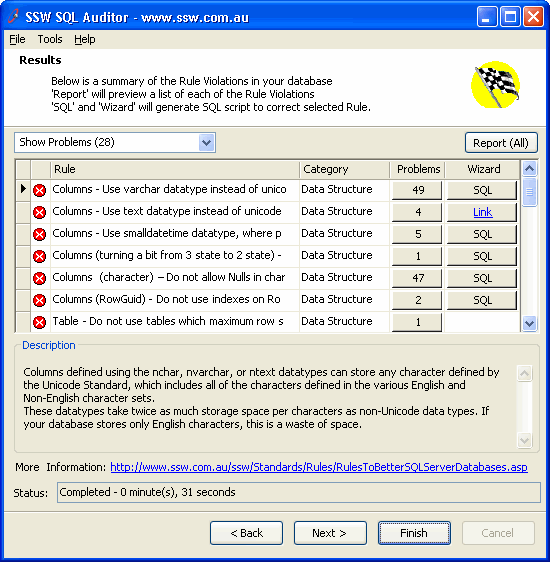
Task: Click the rules list scroll up arrow
Action: (x=529, y=168)
